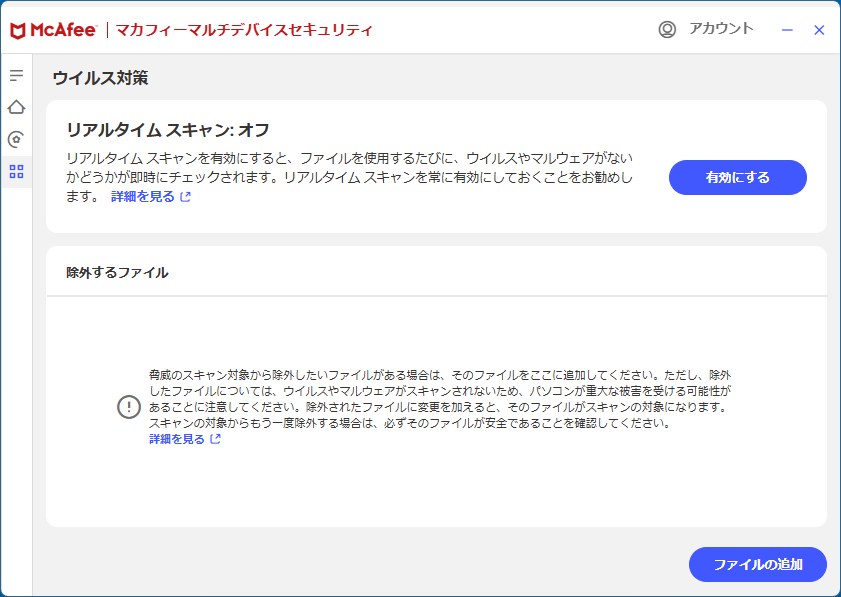Select the four-squares apps grid sidebar icon
Viewport: 841px width, 597px height.
pyautogui.click(x=17, y=172)
